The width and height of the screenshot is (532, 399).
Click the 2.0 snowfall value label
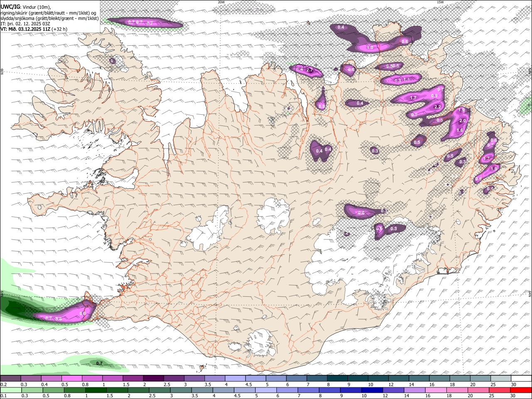pos(463,121)
